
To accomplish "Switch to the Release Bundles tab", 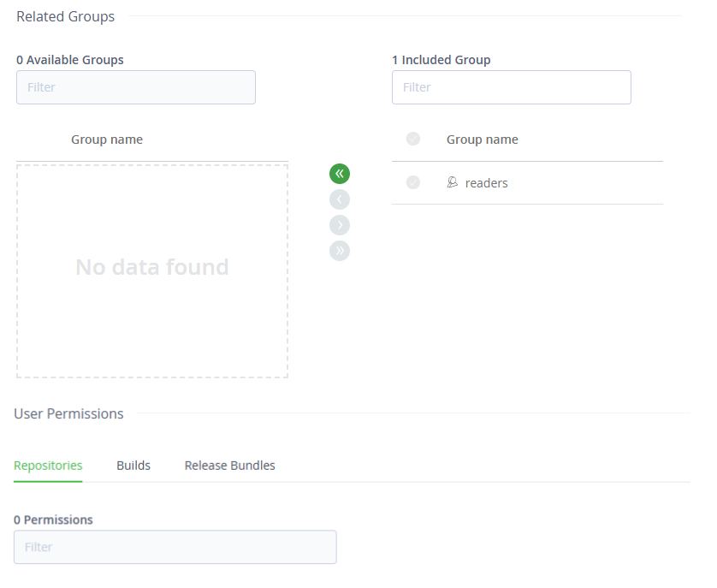I will 229,466.
